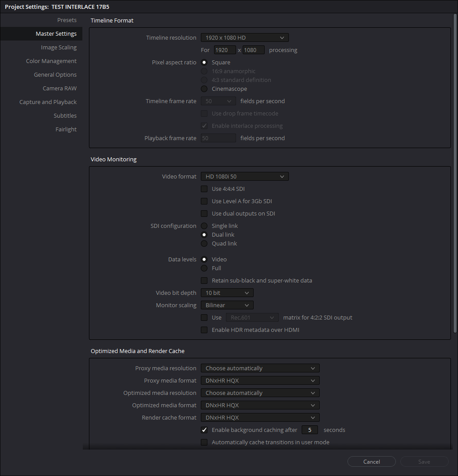The height and width of the screenshot is (476, 458).
Task: Open Proxy media format dropdown
Action: [260, 381]
